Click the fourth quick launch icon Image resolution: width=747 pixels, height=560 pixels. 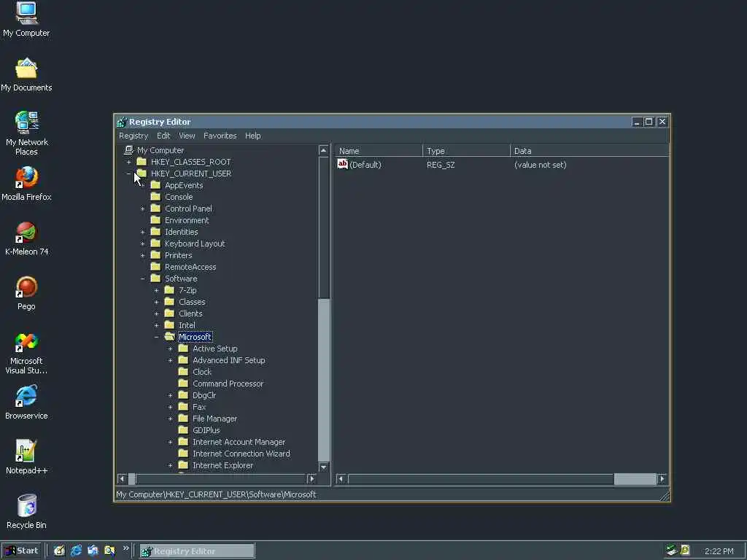[x=109, y=551]
